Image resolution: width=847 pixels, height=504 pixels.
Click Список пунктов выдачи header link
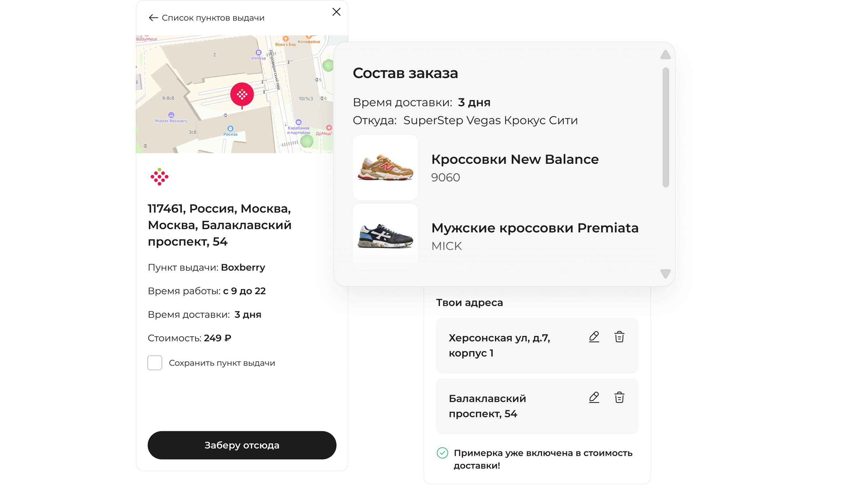tap(213, 18)
